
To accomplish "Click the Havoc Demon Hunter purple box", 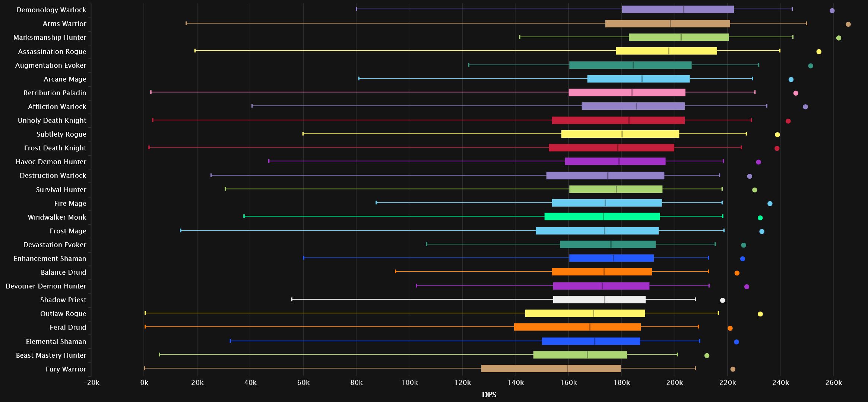I will click(x=615, y=161).
